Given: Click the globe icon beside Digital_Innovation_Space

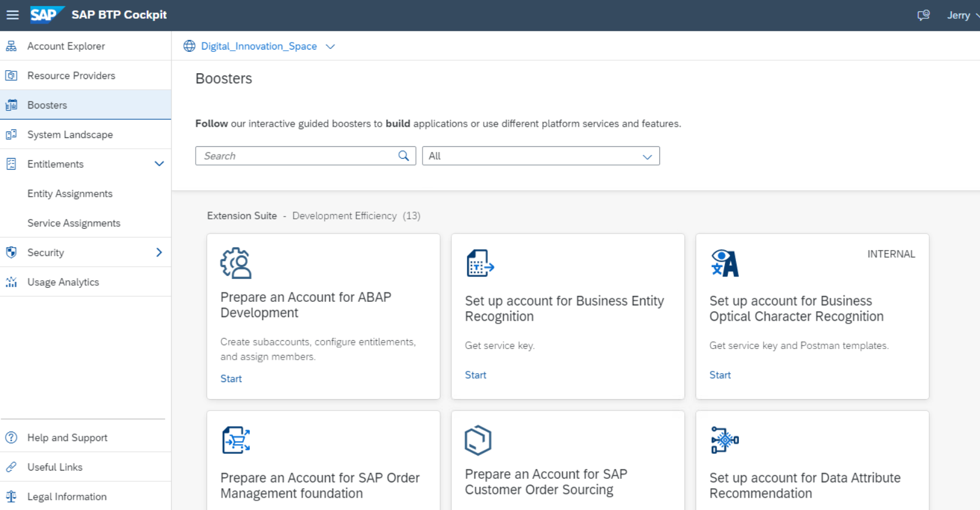Looking at the screenshot, I should point(189,46).
